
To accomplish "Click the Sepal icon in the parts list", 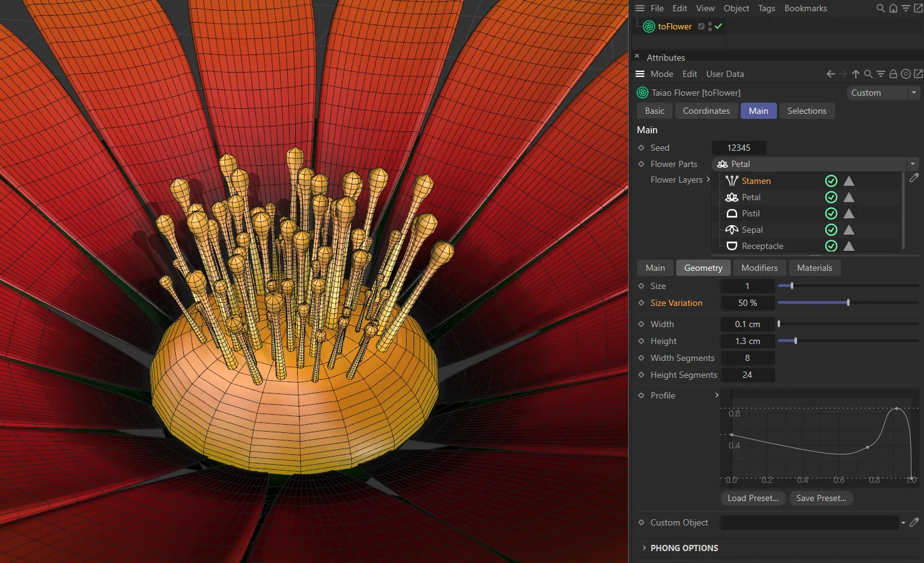I will click(732, 230).
